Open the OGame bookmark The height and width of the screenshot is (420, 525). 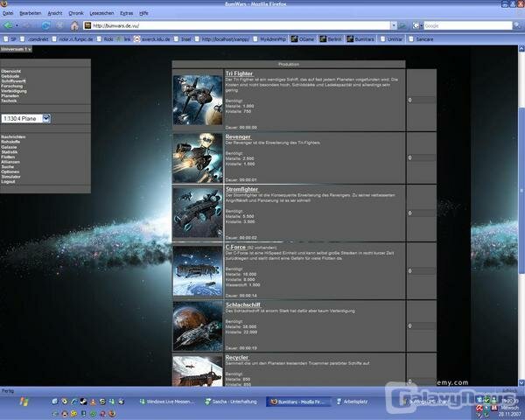(x=303, y=39)
